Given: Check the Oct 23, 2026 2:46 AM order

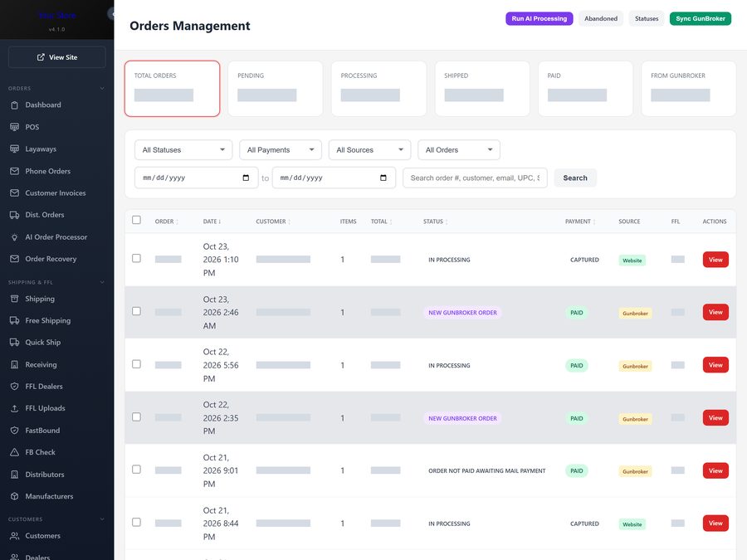Looking at the screenshot, I should coord(137,311).
